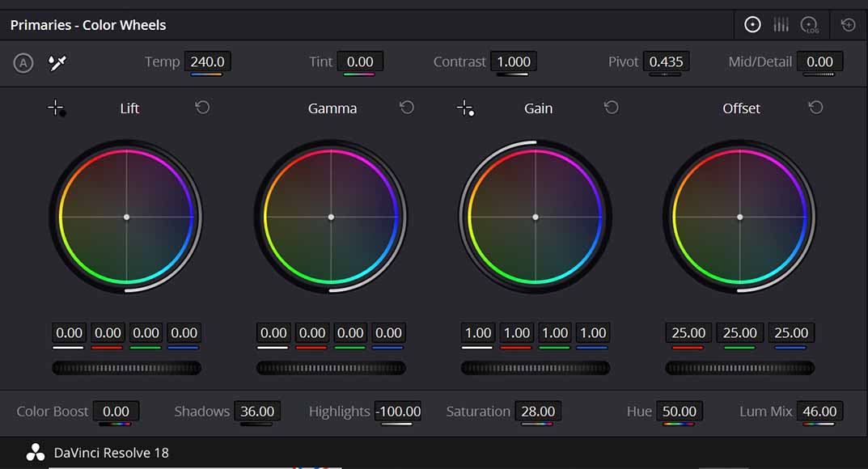Activate the Gain crosshair color picker
The height and width of the screenshot is (469, 868).
466,107
